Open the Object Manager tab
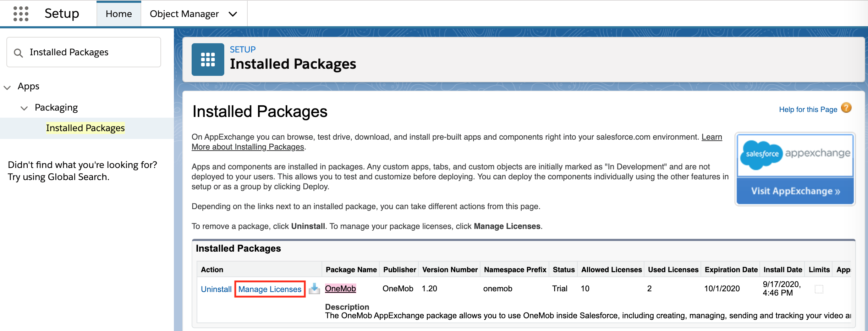 coord(184,14)
